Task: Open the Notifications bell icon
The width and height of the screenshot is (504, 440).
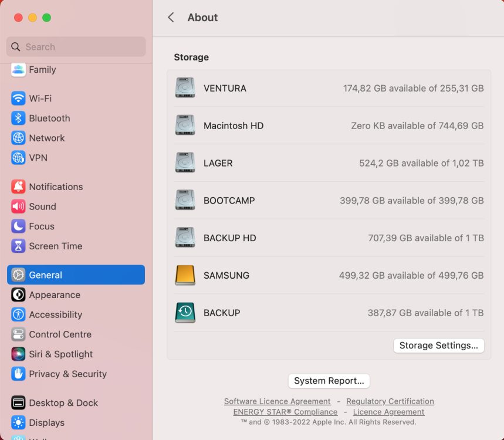Action: [x=18, y=187]
